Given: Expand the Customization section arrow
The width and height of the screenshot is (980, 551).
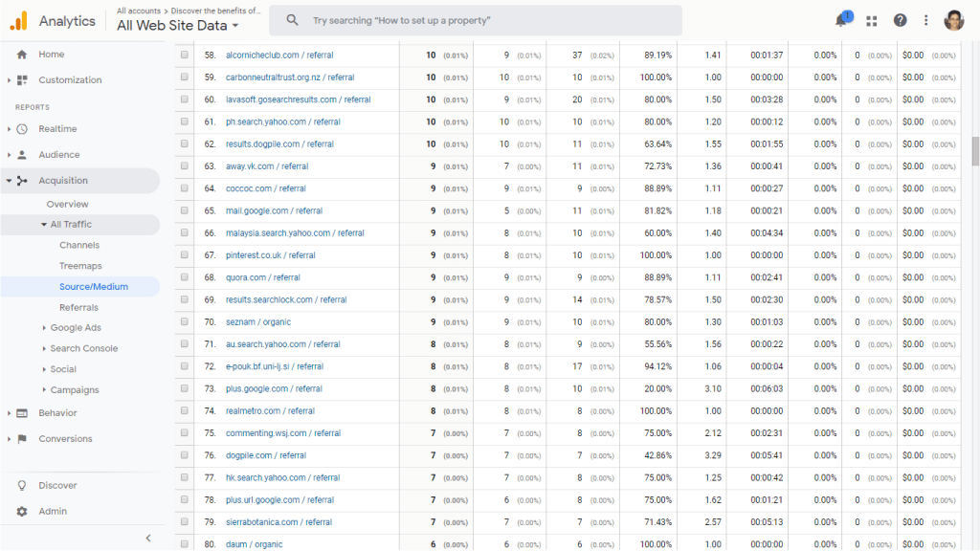Looking at the screenshot, I should point(9,80).
